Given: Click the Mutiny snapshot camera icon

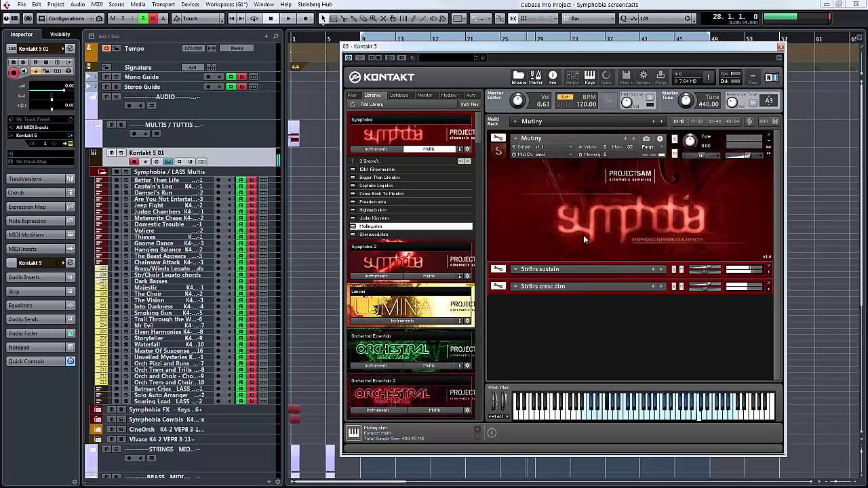Looking at the screenshot, I should pyautogui.click(x=646, y=138).
